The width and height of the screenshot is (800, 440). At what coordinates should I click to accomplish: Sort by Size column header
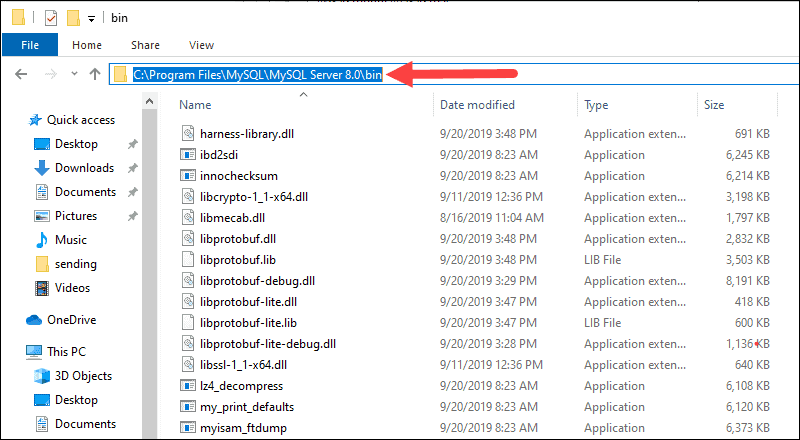tap(714, 105)
